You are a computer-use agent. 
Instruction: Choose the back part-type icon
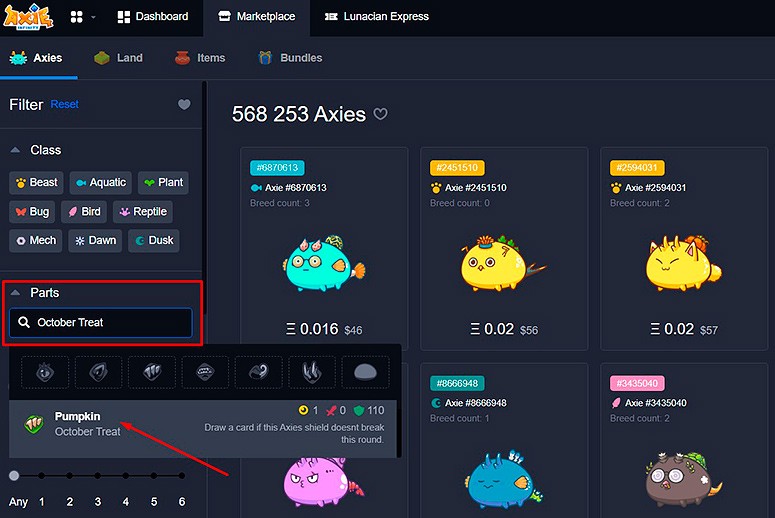[x=152, y=372]
